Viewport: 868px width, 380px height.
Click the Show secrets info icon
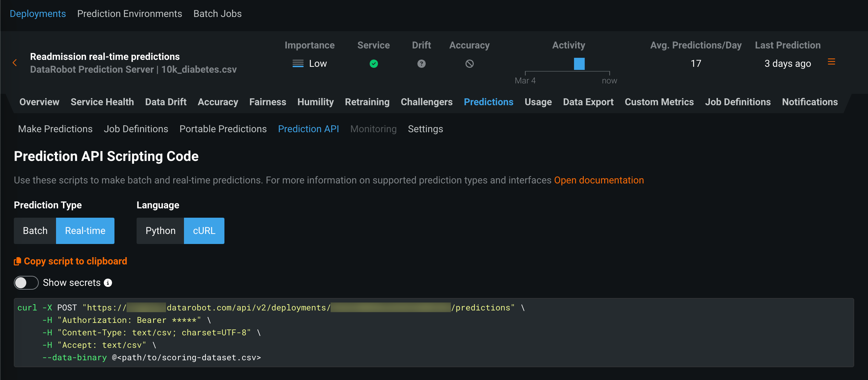(108, 283)
